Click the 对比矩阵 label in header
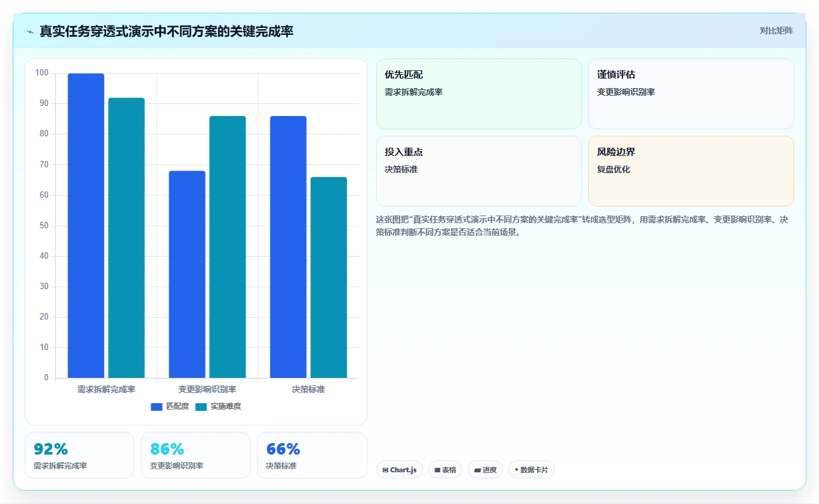Screen dimensions: 819x504 [776, 30]
